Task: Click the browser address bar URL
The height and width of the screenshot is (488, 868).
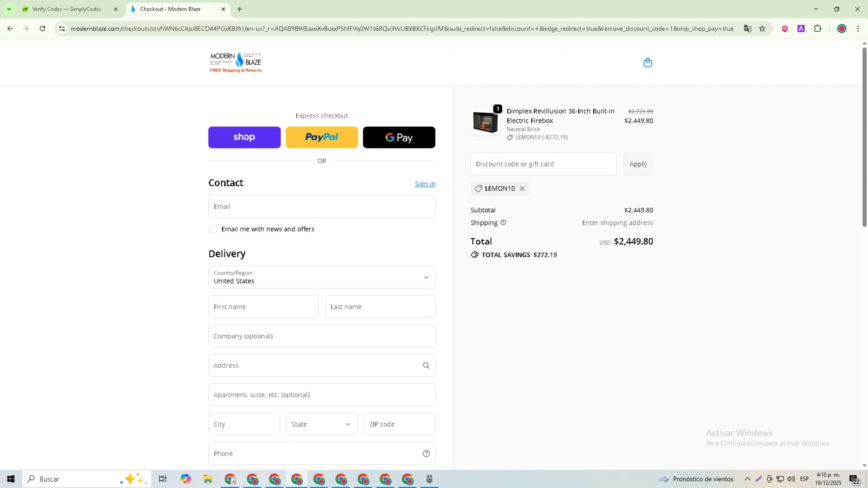Action: tap(402, 28)
